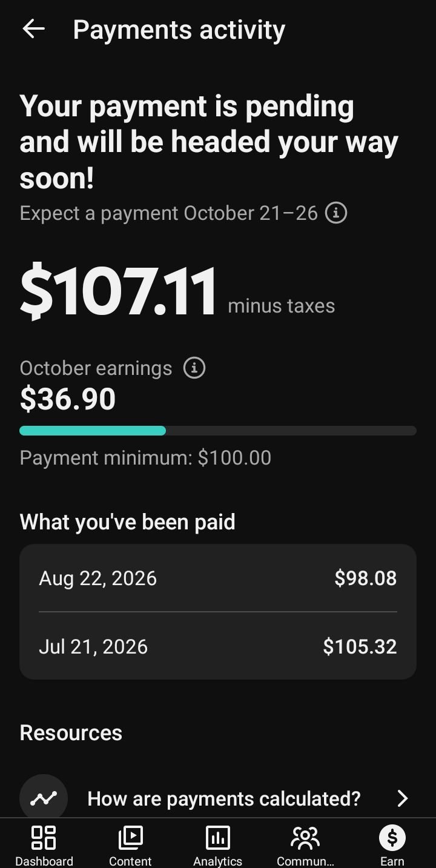
Task: Click the $107.11 pending payment amount
Action: (x=118, y=292)
